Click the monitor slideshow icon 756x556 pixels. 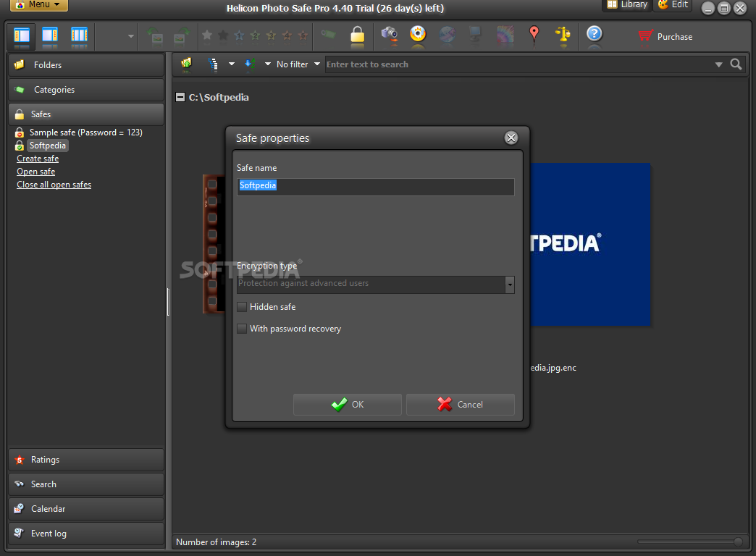click(x=475, y=34)
